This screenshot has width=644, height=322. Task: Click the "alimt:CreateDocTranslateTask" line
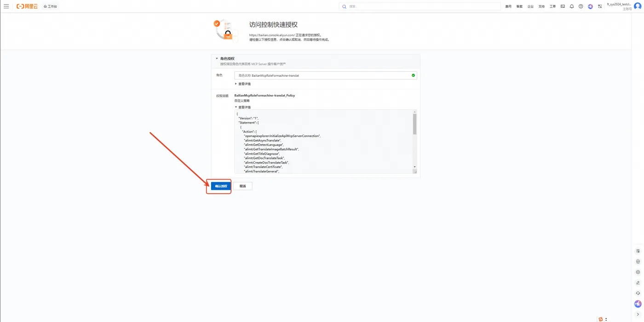(266, 163)
